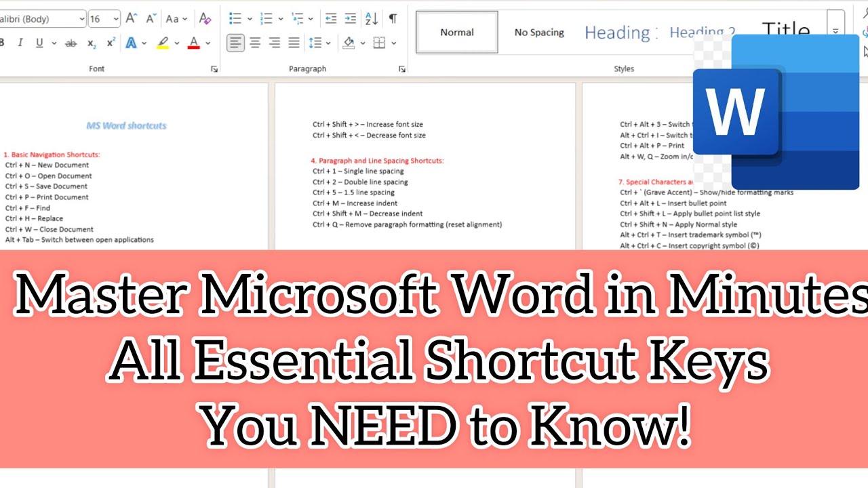Apply the Heading 1 style

pos(621,33)
